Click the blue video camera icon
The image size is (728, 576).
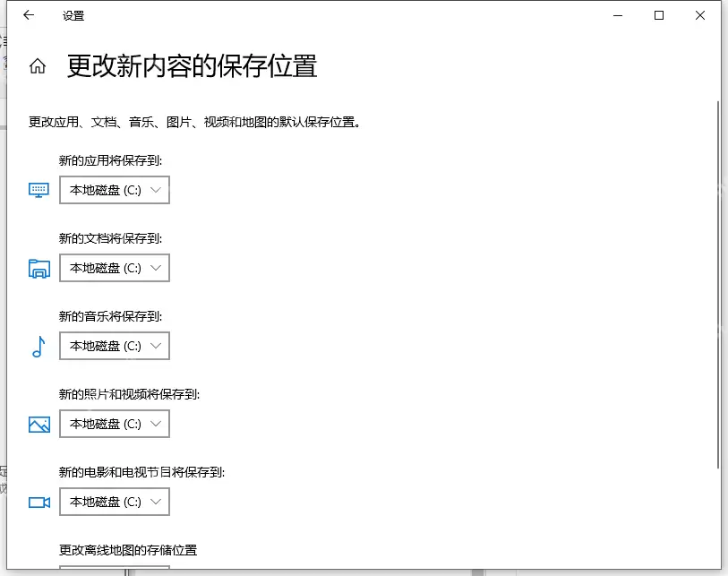click(x=38, y=502)
